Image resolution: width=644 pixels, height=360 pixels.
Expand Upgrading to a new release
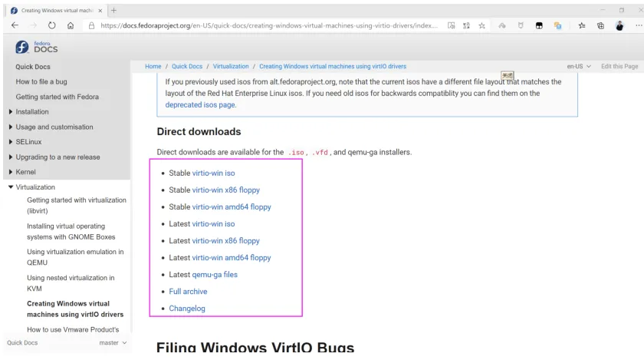point(11,157)
